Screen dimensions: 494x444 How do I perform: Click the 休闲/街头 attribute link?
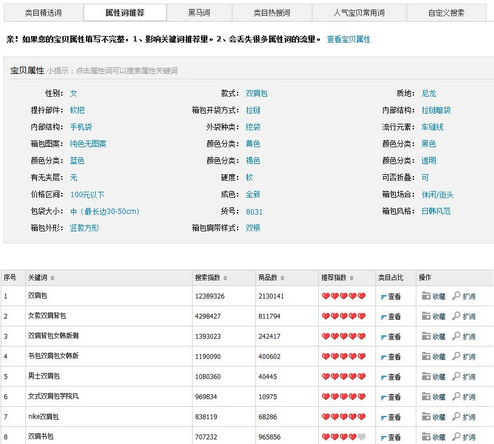click(438, 195)
